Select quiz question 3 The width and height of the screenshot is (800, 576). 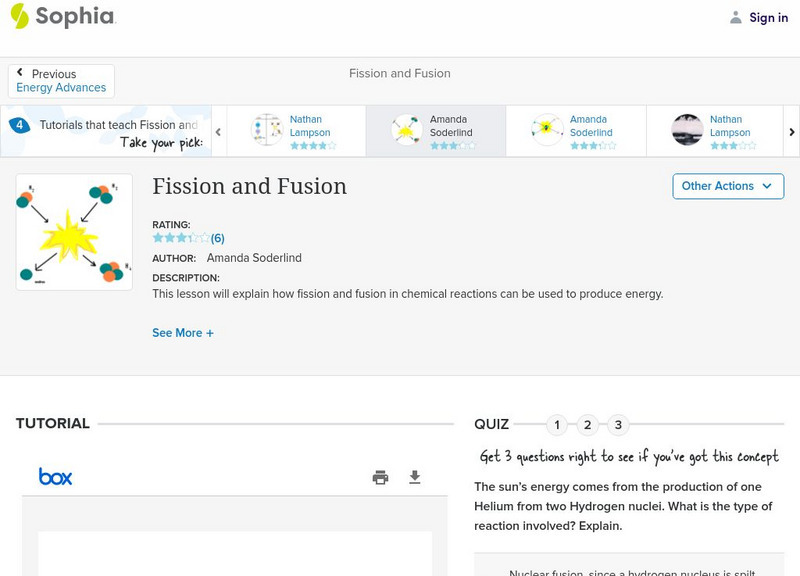[x=618, y=425]
